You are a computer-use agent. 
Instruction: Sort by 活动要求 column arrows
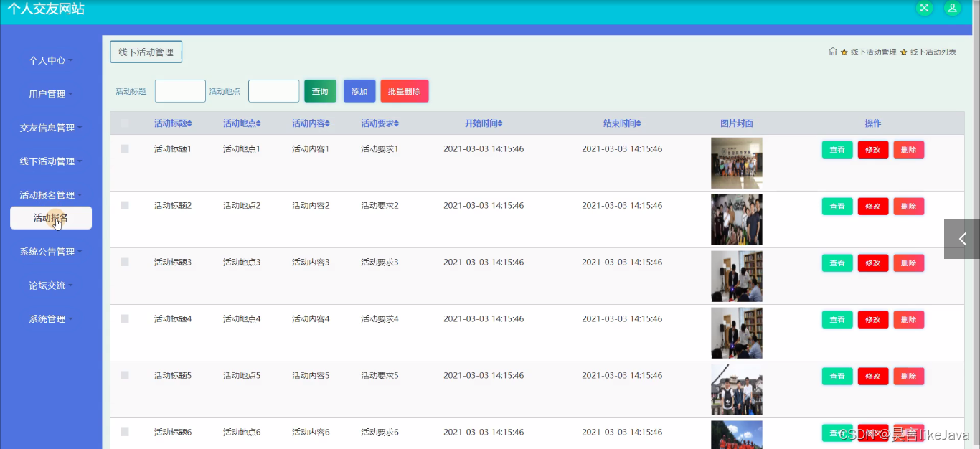[x=397, y=123]
